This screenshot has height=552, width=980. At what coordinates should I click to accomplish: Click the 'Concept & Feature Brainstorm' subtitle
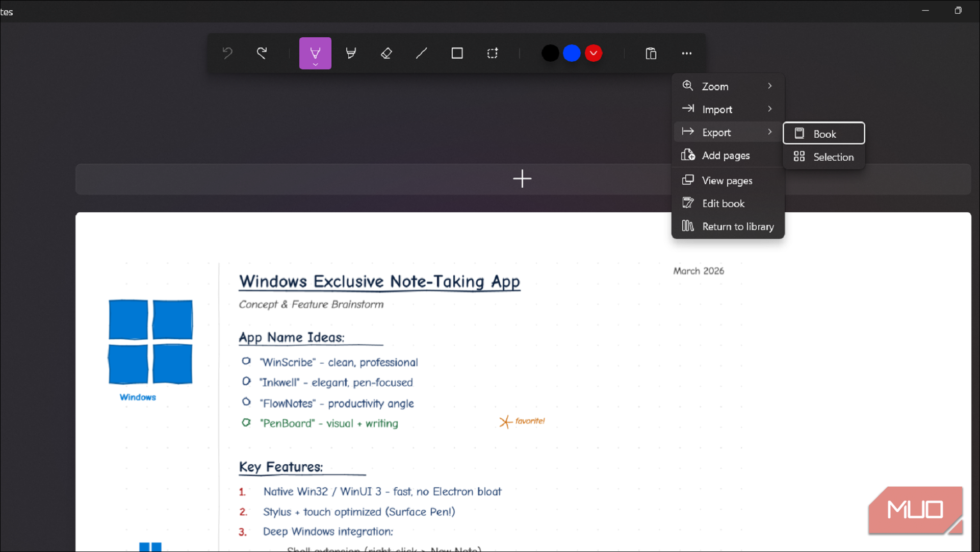click(x=311, y=305)
